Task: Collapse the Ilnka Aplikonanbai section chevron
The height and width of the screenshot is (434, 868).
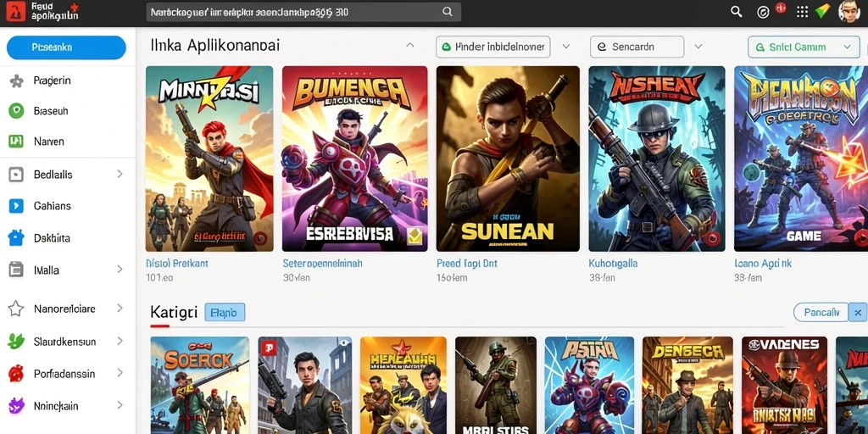Action: [x=409, y=46]
